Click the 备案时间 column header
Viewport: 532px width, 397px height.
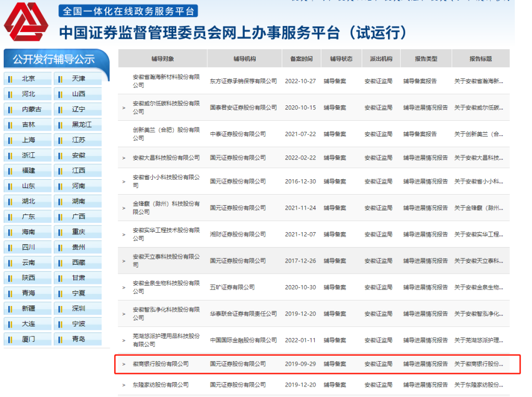[x=302, y=58]
